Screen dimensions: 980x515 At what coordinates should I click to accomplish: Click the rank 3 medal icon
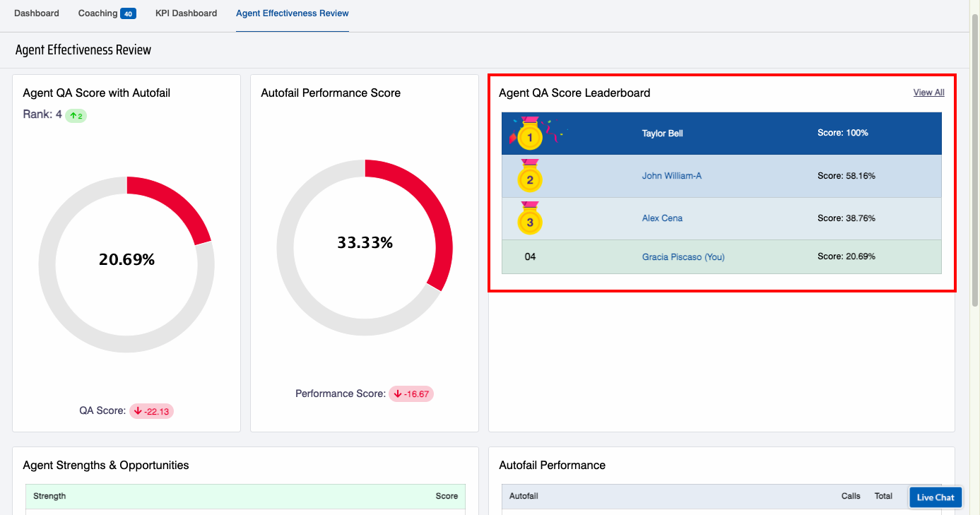530,220
